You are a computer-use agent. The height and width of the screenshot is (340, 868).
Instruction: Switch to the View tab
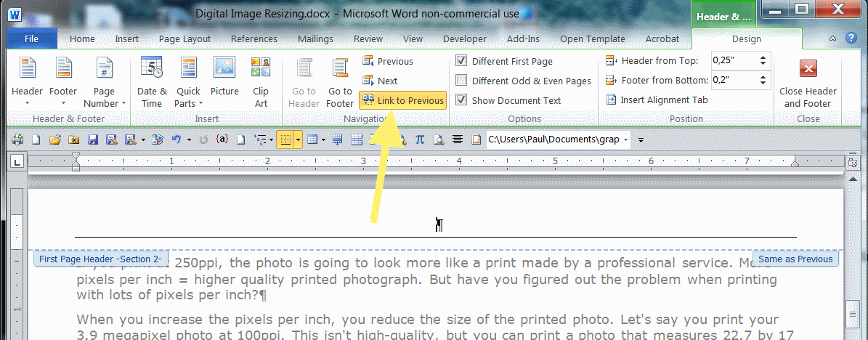(x=413, y=39)
